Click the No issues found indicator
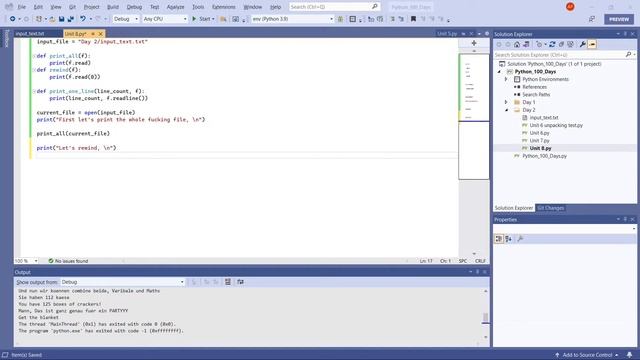640x360 pixels. [68, 261]
